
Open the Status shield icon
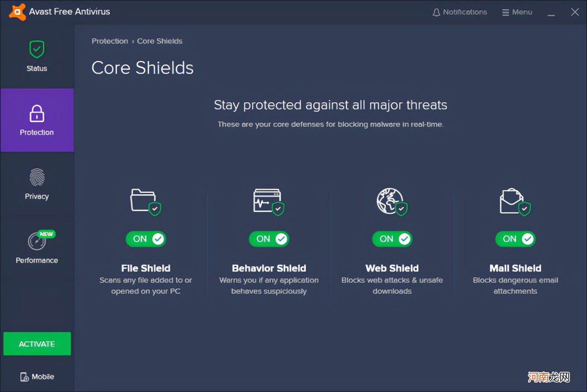pos(37,49)
